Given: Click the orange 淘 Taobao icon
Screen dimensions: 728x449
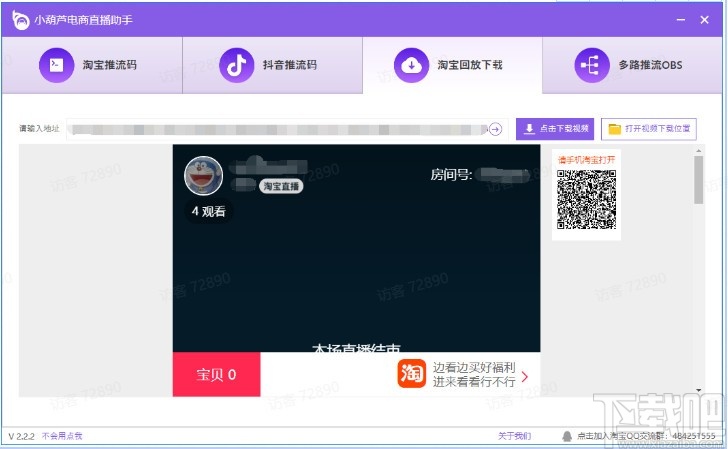Looking at the screenshot, I should tap(411, 373).
